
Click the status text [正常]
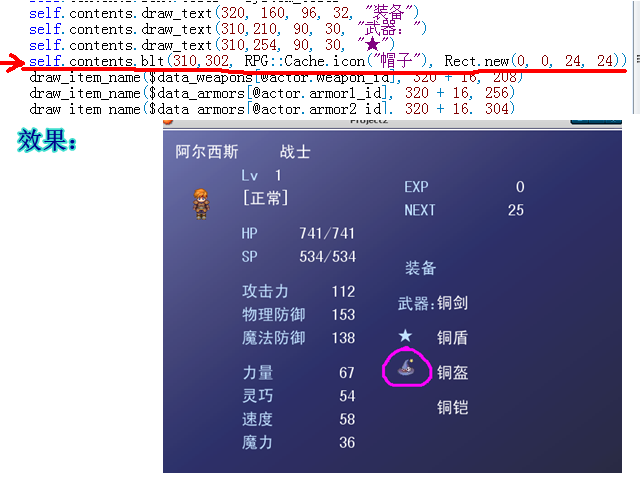coord(265,198)
